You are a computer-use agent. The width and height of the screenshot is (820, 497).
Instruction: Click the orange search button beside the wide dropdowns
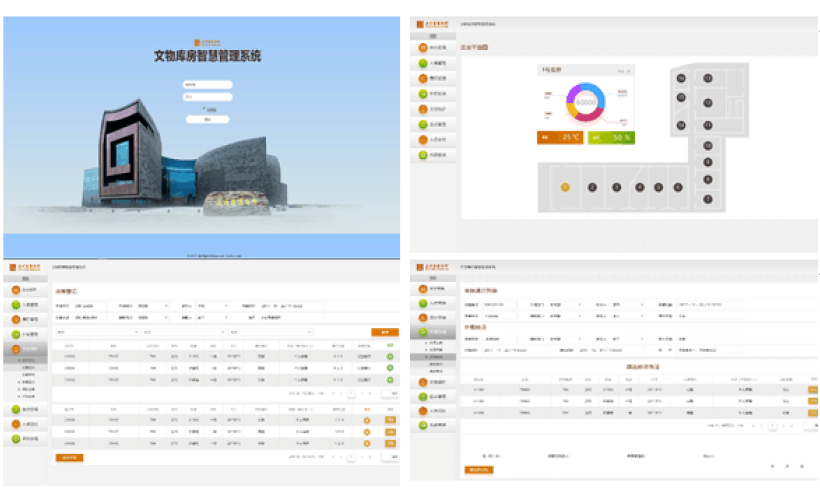pos(382,331)
